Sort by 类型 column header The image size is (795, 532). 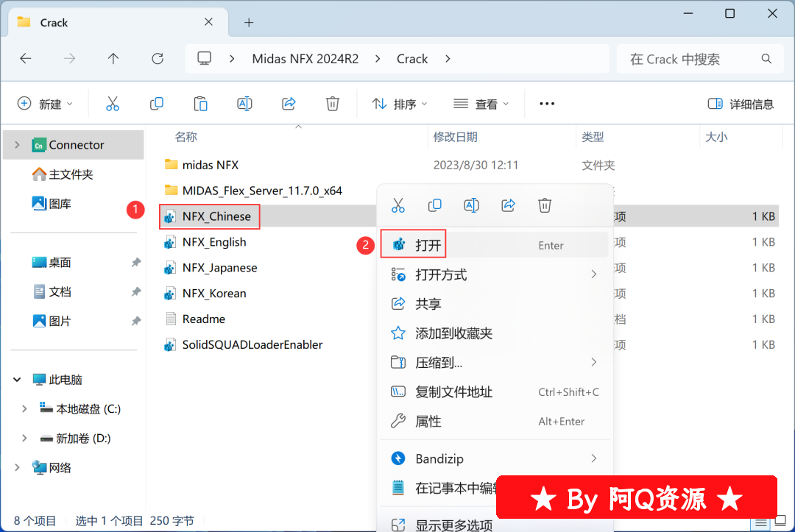[593, 137]
